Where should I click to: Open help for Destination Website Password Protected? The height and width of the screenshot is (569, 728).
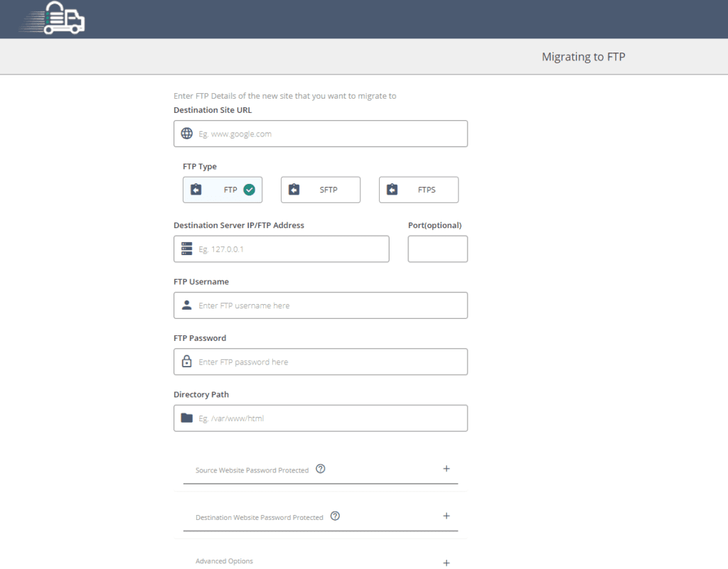point(335,516)
